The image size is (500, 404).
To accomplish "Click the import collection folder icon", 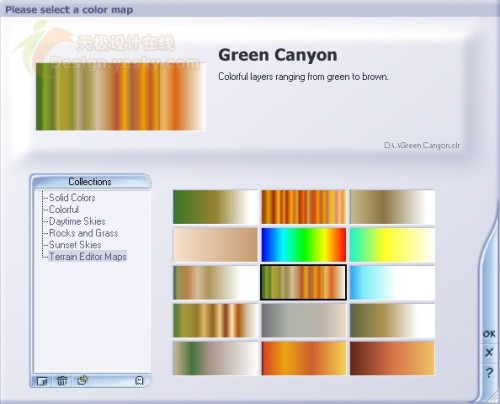I will point(82,380).
